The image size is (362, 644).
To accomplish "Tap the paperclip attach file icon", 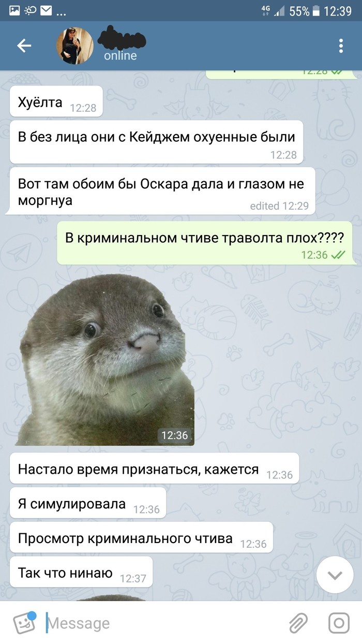I will (x=298, y=623).
